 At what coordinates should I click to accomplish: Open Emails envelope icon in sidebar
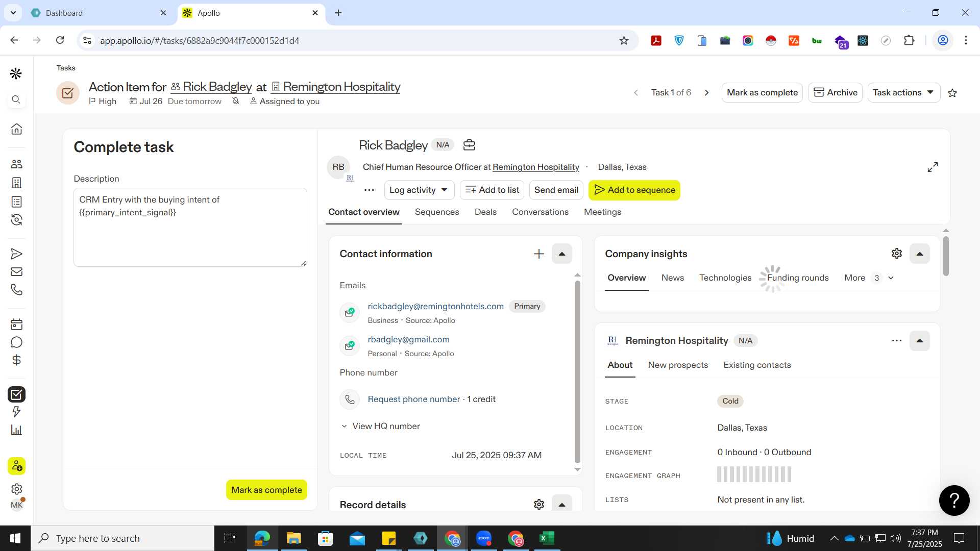16,271
